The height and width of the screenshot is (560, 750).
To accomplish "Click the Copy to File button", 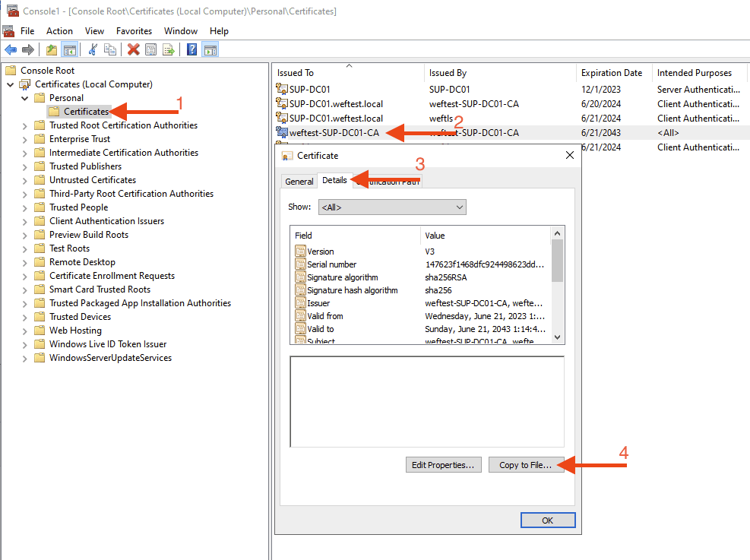I will (526, 465).
